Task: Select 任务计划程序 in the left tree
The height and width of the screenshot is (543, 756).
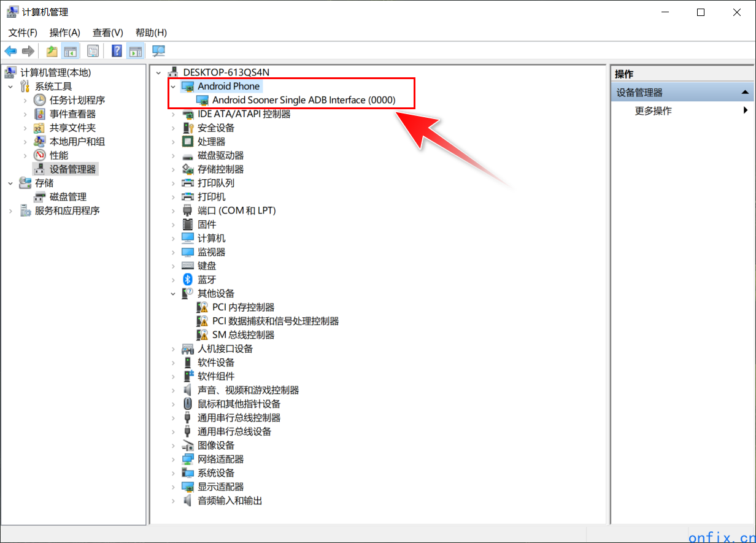Action: [77, 100]
